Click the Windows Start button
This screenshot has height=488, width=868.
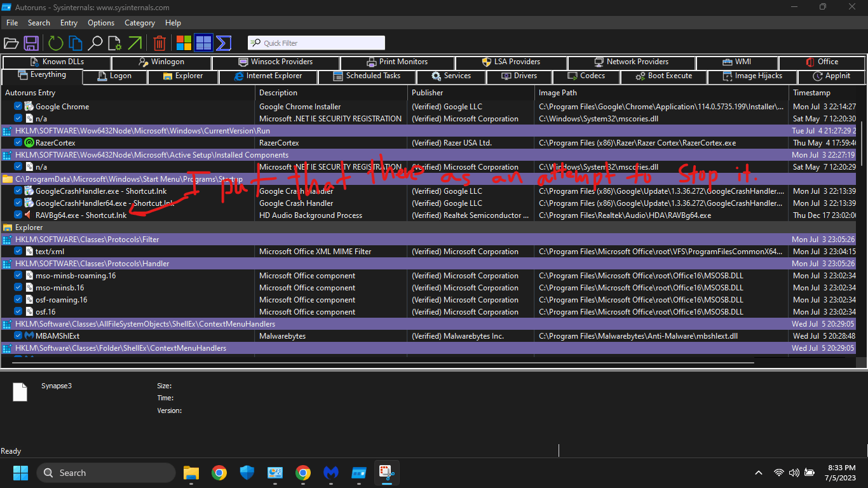pos(20,473)
